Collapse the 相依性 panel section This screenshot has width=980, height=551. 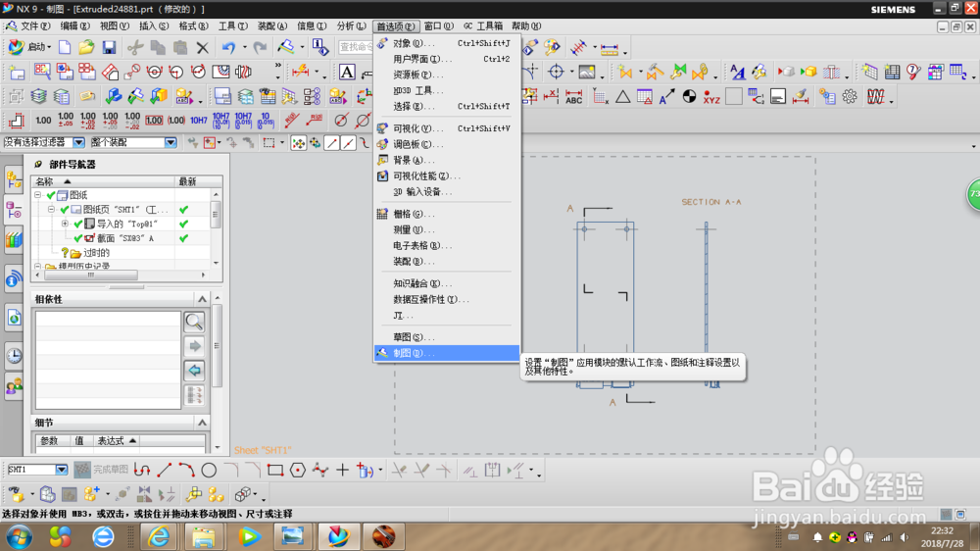[202, 299]
